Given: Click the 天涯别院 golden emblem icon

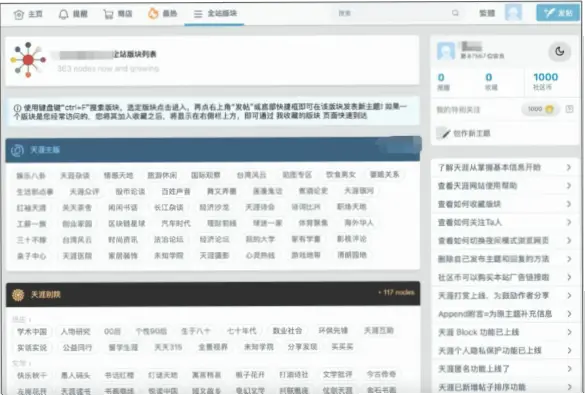Looking at the screenshot, I should (x=18, y=295).
